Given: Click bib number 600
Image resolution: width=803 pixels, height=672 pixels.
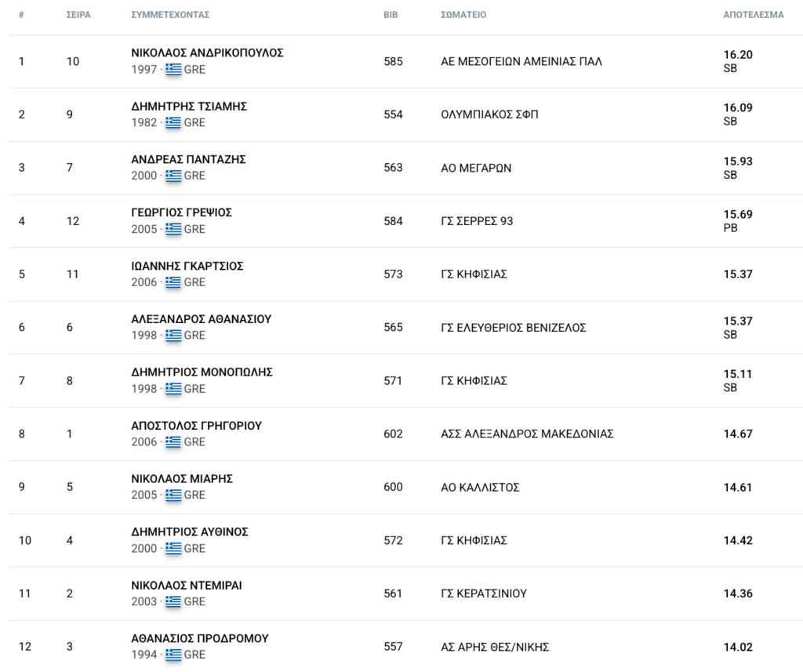Looking at the screenshot, I should point(393,487).
